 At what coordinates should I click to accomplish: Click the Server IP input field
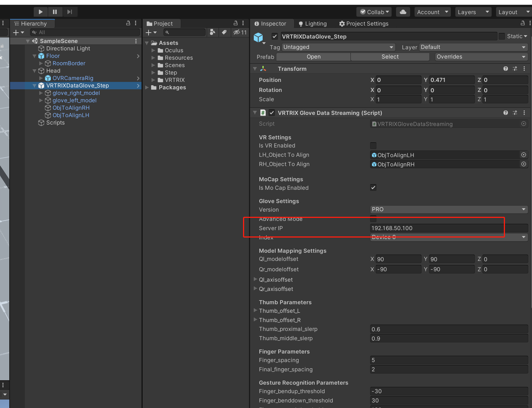pyautogui.click(x=449, y=228)
